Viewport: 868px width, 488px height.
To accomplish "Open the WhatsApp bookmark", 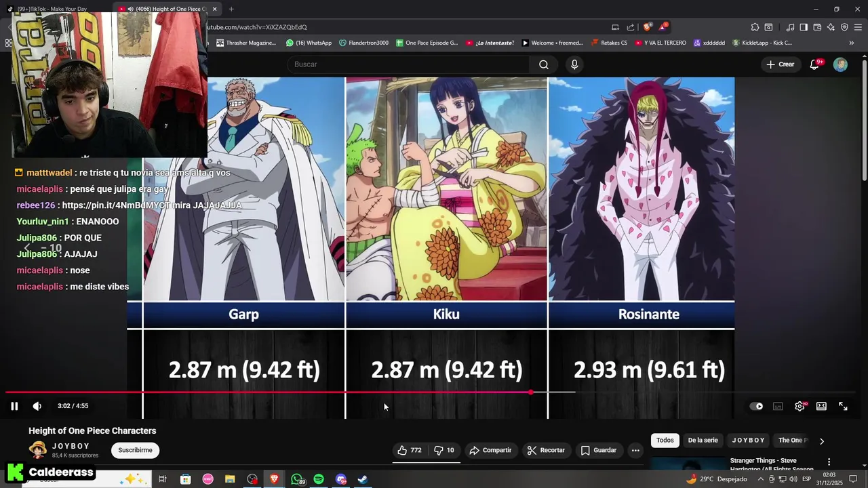I will click(x=309, y=43).
